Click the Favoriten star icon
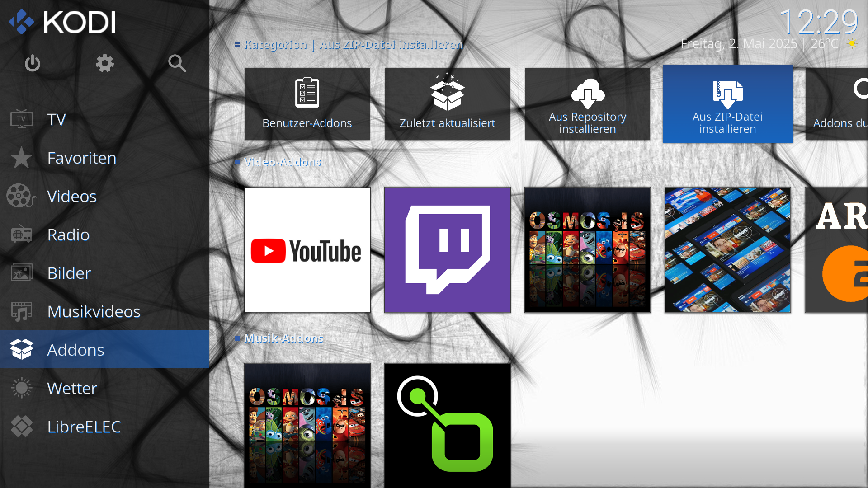868x488 pixels. tap(21, 158)
